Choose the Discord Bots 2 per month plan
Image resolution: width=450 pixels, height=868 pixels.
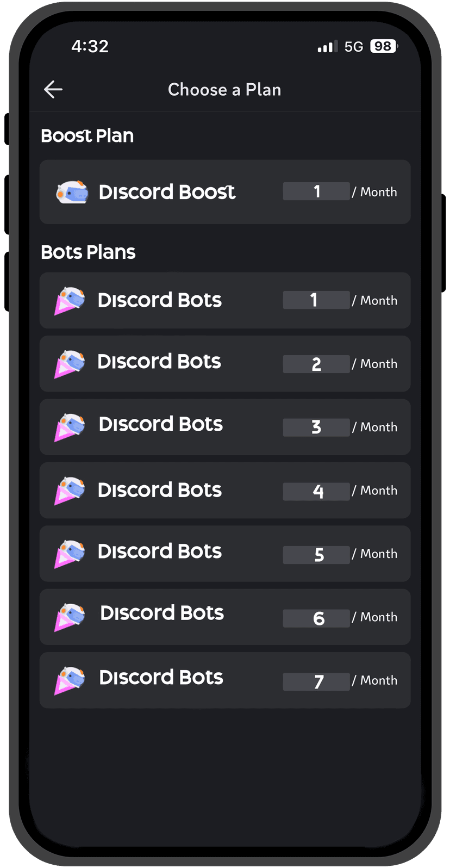tap(225, 364)
